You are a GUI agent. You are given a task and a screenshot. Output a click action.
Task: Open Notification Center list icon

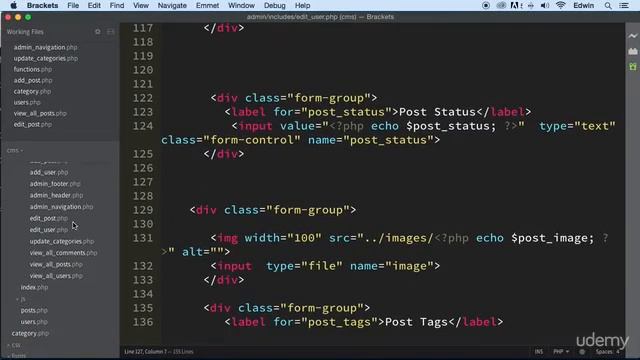(x=624, y=5)
